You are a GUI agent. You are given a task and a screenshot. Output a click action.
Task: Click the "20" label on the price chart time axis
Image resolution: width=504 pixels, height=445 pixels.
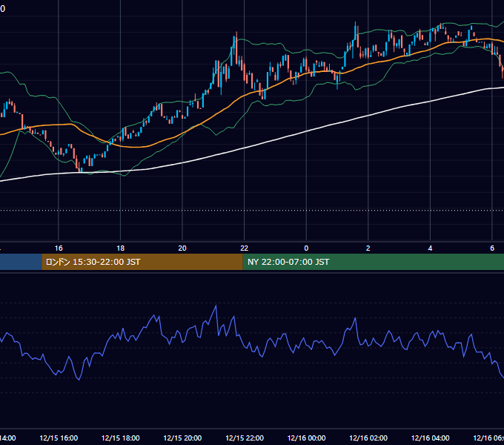pos(182,248)
